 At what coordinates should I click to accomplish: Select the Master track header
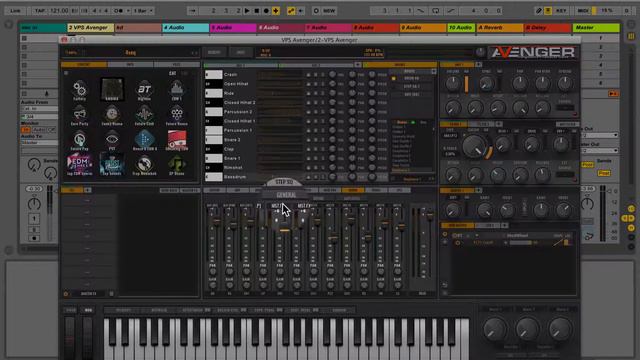coord(596,27)
